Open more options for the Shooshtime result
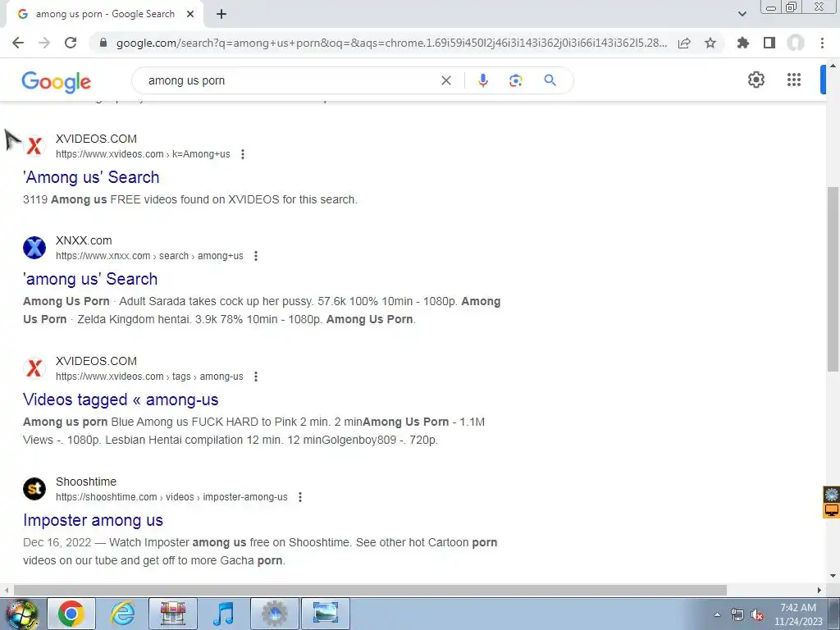 [x=300, y=497]
